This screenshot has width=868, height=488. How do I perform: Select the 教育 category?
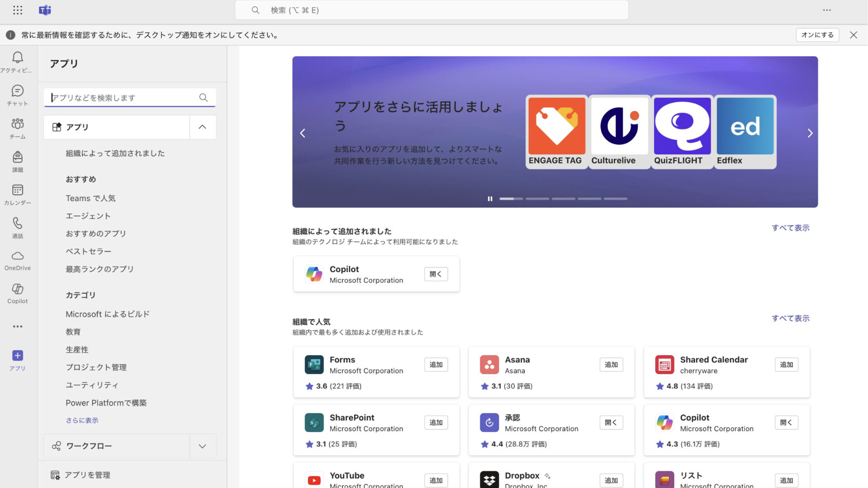pos(73,331)
